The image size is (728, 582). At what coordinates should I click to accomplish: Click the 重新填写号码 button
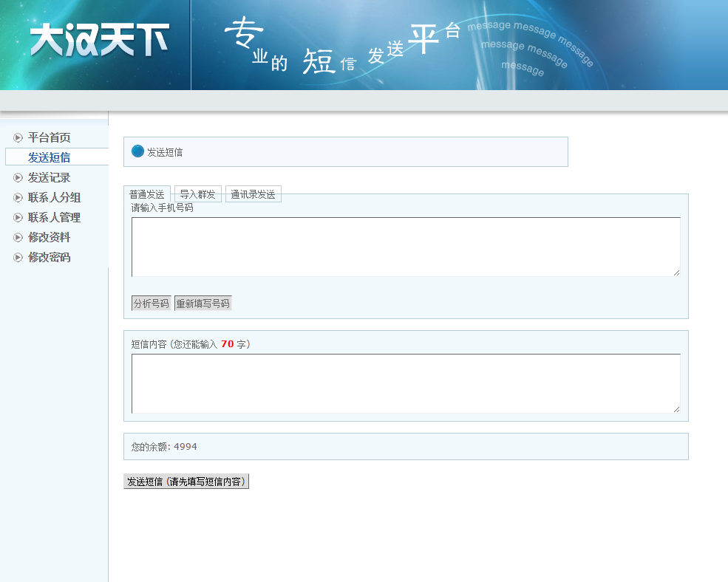coord(203,304)
